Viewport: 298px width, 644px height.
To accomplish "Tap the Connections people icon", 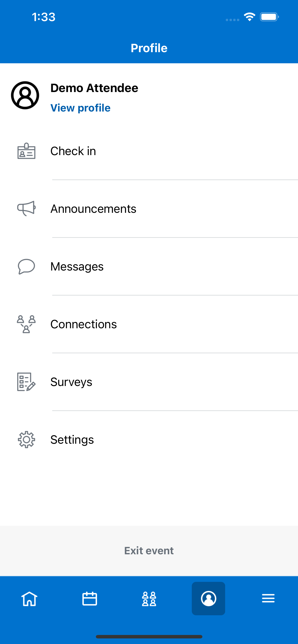I will click(x=26, y=324).
